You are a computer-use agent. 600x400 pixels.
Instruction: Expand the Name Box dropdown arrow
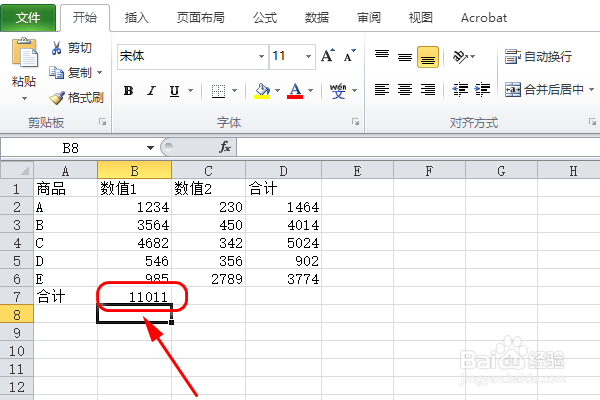click(150, 148)
